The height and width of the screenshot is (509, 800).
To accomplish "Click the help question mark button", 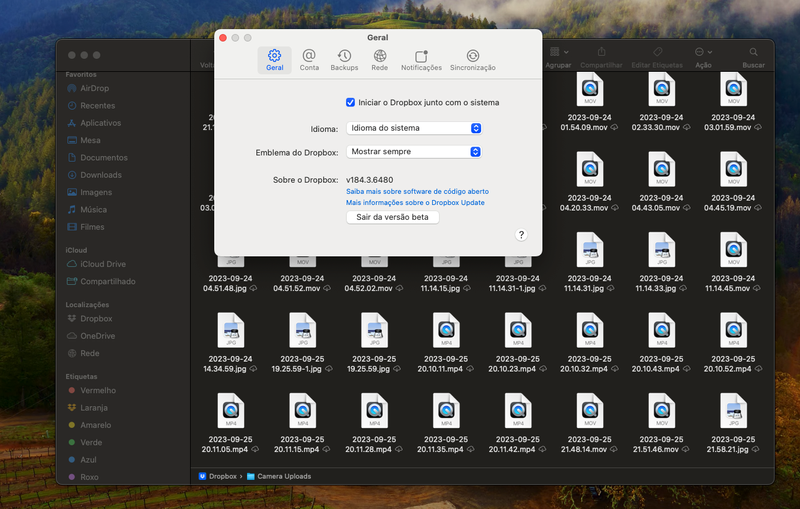I will 521,234.
